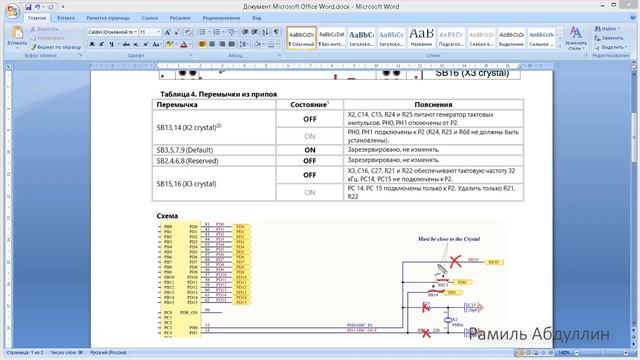Screen dimensions: 640x360
Task: Toggle superscript formatting
Action: (x=146, y=44)
